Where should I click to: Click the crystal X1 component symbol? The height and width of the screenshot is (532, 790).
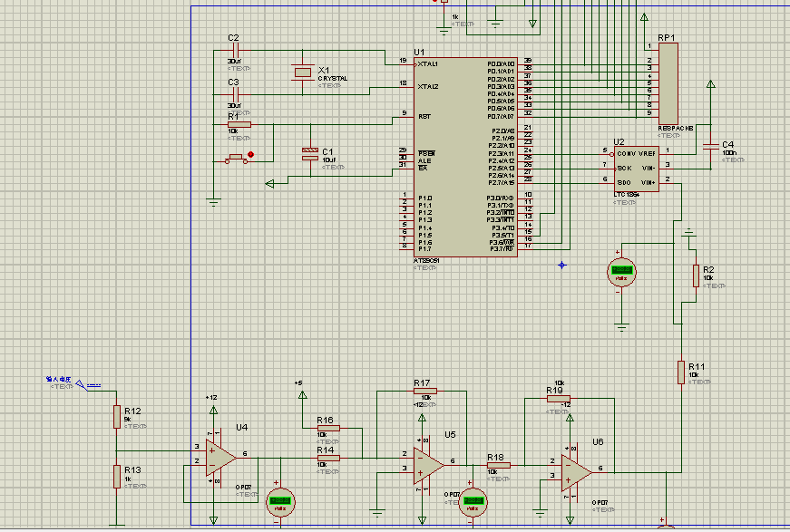click(x=303, y=73)
